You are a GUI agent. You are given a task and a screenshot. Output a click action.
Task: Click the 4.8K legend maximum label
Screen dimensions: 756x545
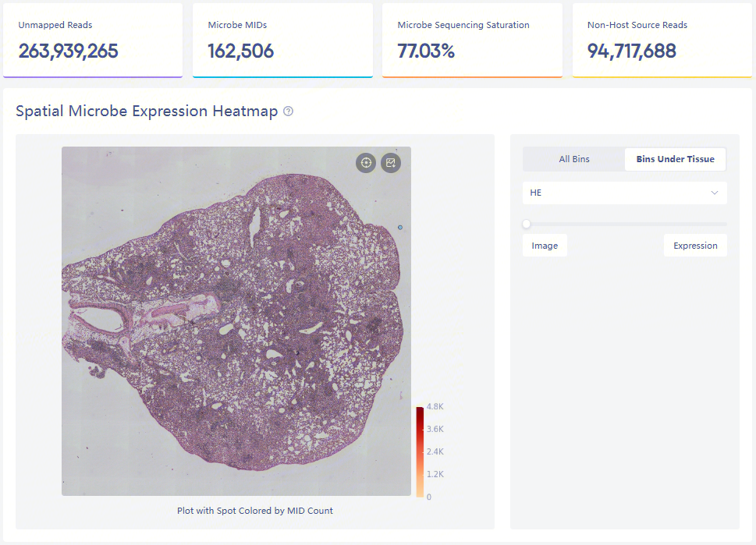point(435,407)
